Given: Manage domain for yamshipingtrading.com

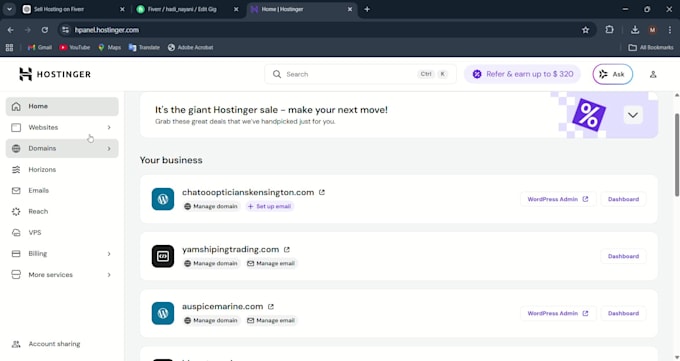Looking at the screenshot, I should coord(211,263).
